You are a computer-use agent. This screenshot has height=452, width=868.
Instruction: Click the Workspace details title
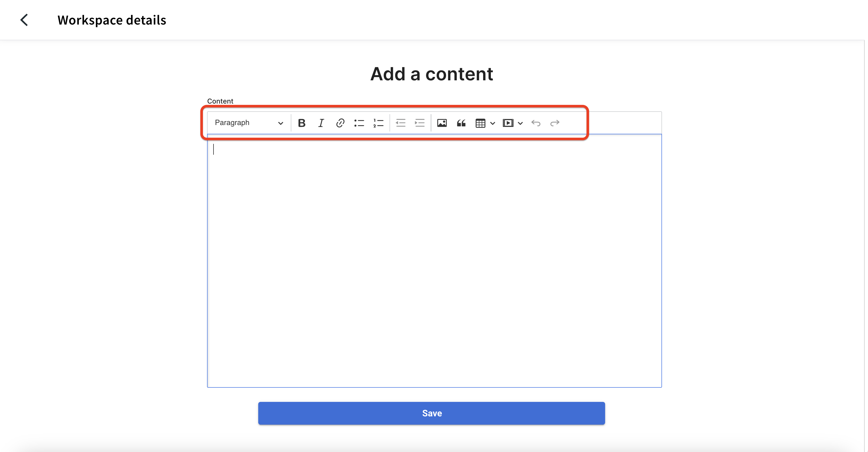[111, 20]
